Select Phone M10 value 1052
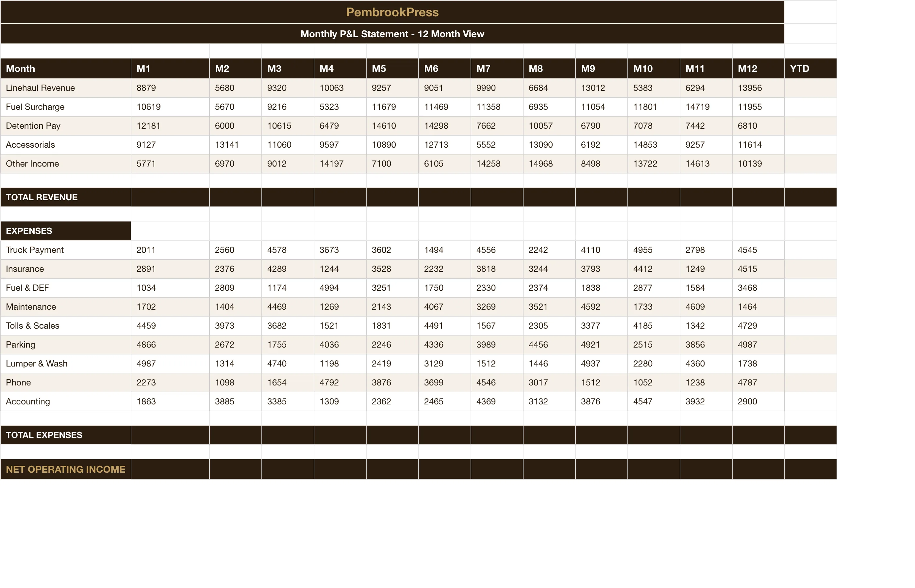Screen dimensions: 915x588 coord(653,383)
